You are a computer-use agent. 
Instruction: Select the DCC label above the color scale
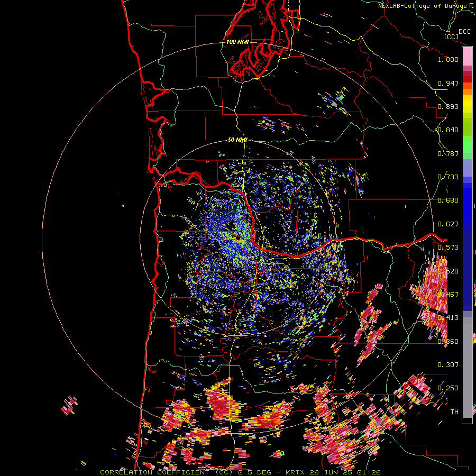464,32
